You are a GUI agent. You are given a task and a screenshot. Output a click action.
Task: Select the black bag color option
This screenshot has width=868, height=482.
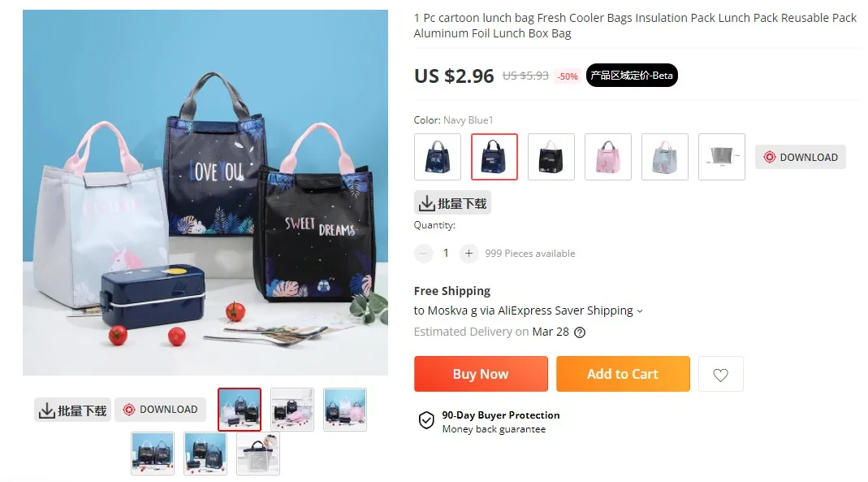click(551, 157)
